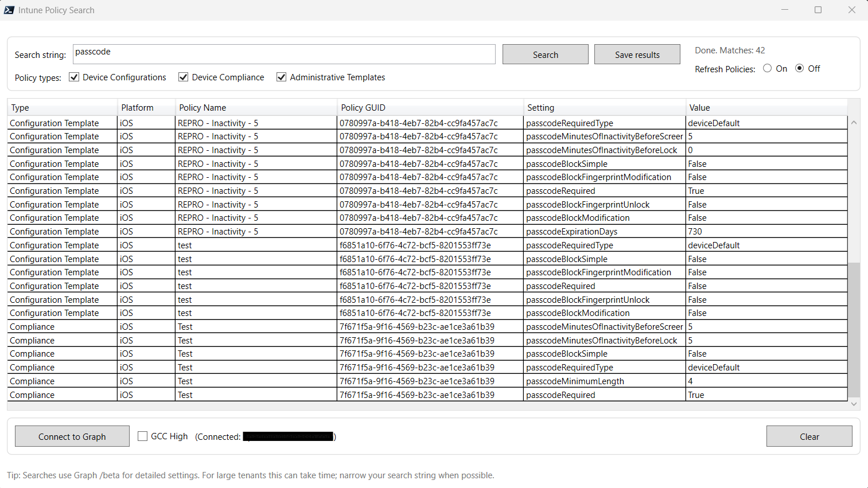This screenshot has height=488, width=868.
Task: Enable the GCC High checkbox
Action: pos(142,436)
